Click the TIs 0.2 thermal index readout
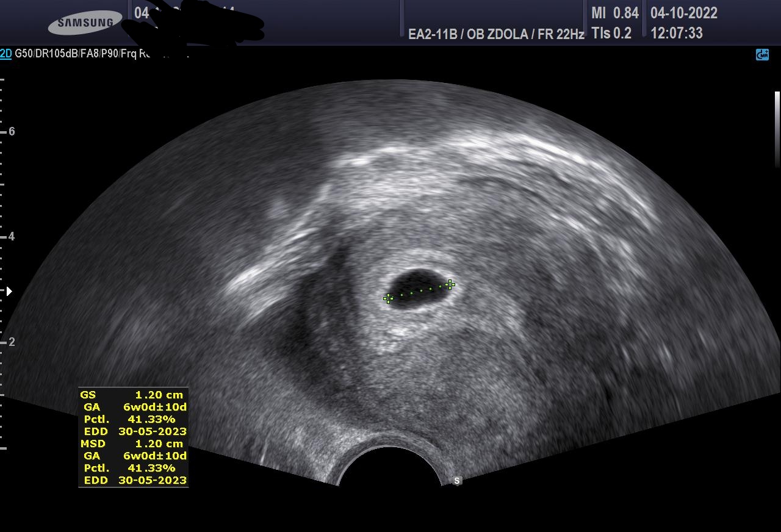This screenshot has height=532, width=781. 611,33
